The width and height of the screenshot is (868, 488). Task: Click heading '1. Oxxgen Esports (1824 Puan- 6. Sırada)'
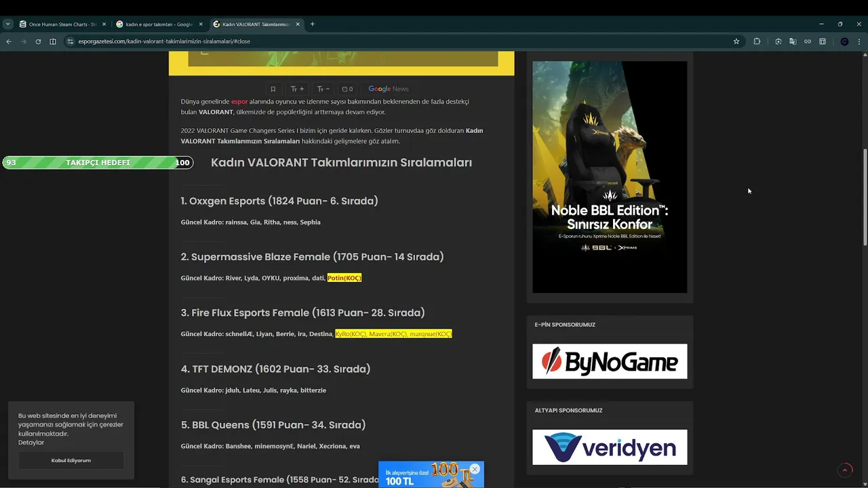tap(279, 201)
